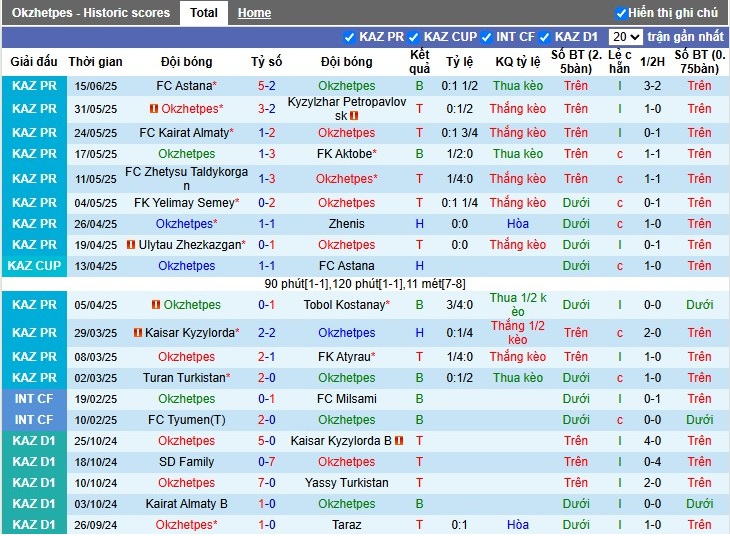The image size is (730, 536).
Task: Click red card icon after Kaisar Kyzylorda B
Action: point(399,441)
